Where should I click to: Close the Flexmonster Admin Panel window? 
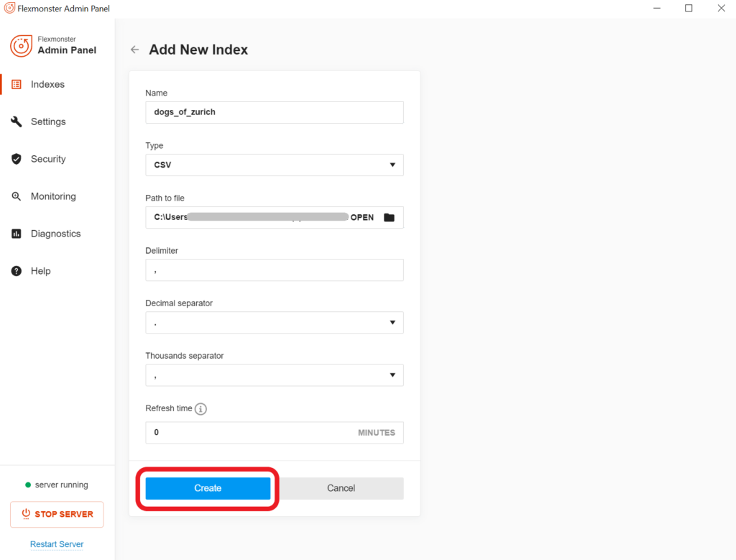721,8
